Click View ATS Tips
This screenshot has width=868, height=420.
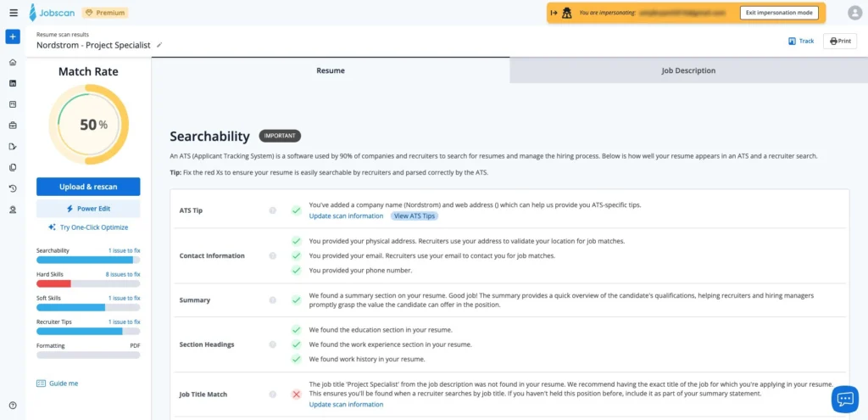coord(414,216)
